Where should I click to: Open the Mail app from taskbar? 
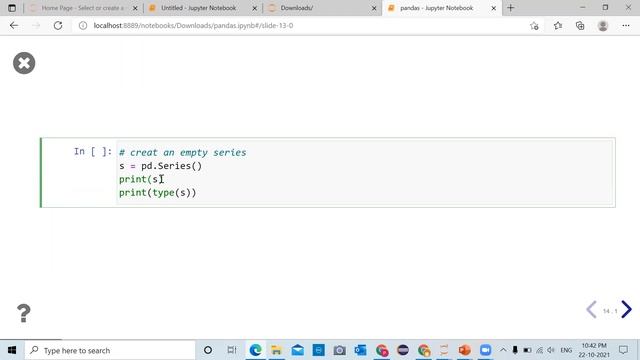(298, 350)
